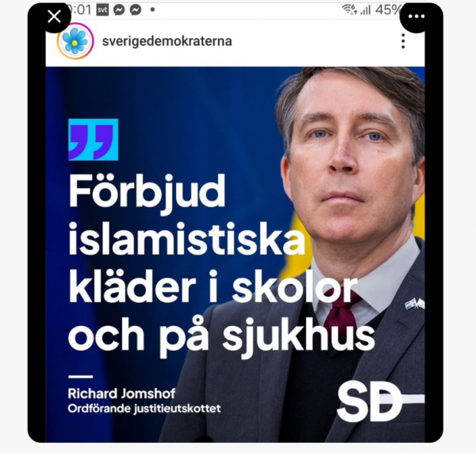The height and width of the screenshot is (453, 476).
Task: Tap the 45% battery indicator
Action: 388,10
